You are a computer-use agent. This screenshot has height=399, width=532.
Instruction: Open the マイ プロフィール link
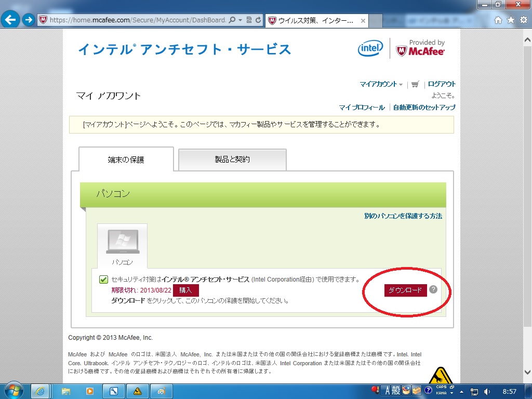[362, 108]
